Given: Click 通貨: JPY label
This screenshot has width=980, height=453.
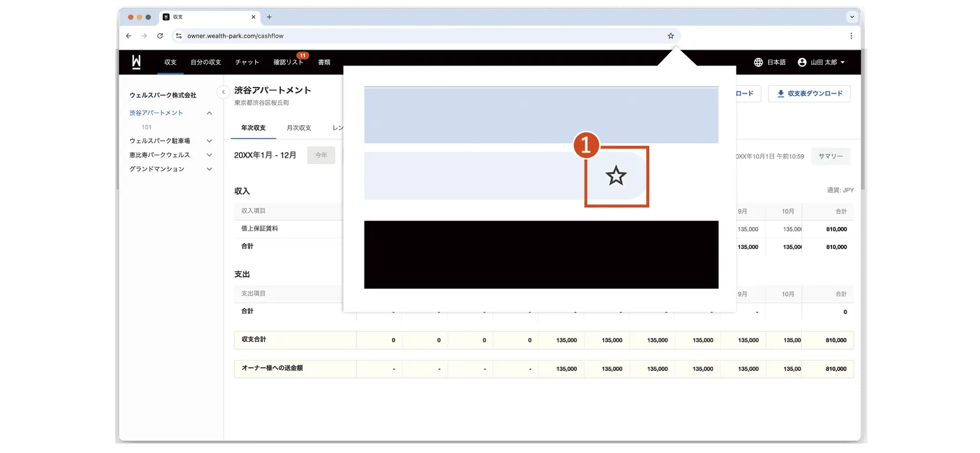Looking at the screenshot, I should pyautogui.click(x=840, y=190).
